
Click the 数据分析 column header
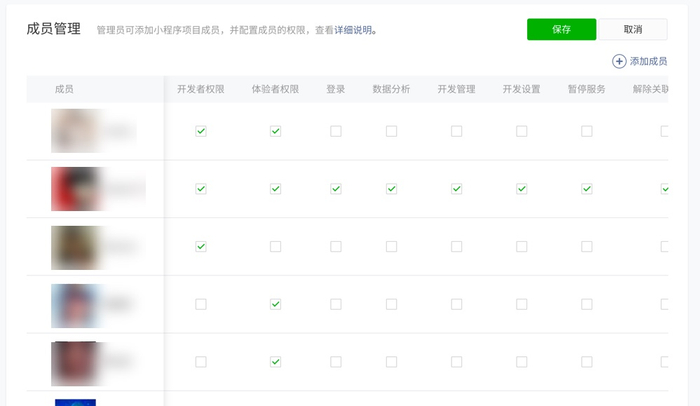(x=391, y=89)
